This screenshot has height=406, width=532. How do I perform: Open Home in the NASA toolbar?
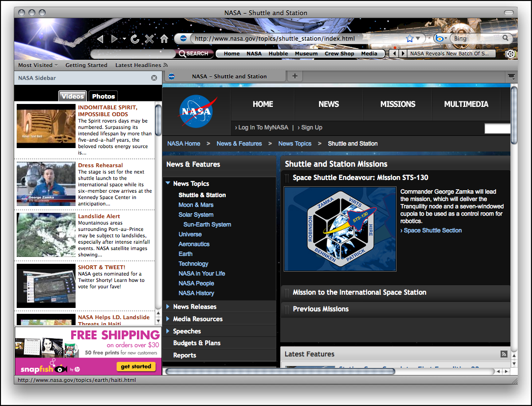[x=232, y=53]
